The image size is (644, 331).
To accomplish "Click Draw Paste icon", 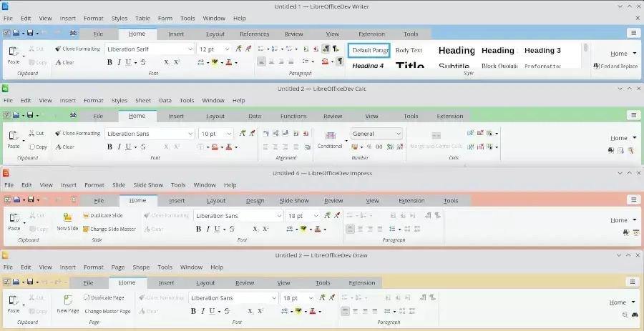I will click(x=14, y=300).
